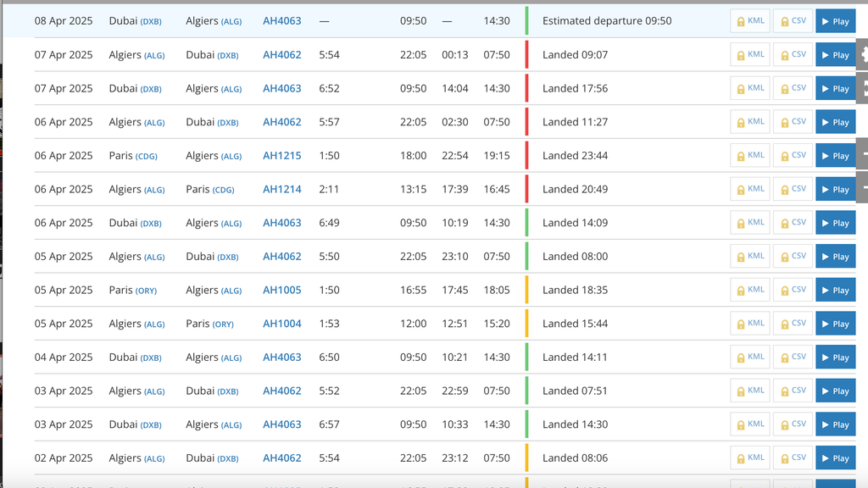Play the 05 Apr AH4062 flight

pos(835,257)
